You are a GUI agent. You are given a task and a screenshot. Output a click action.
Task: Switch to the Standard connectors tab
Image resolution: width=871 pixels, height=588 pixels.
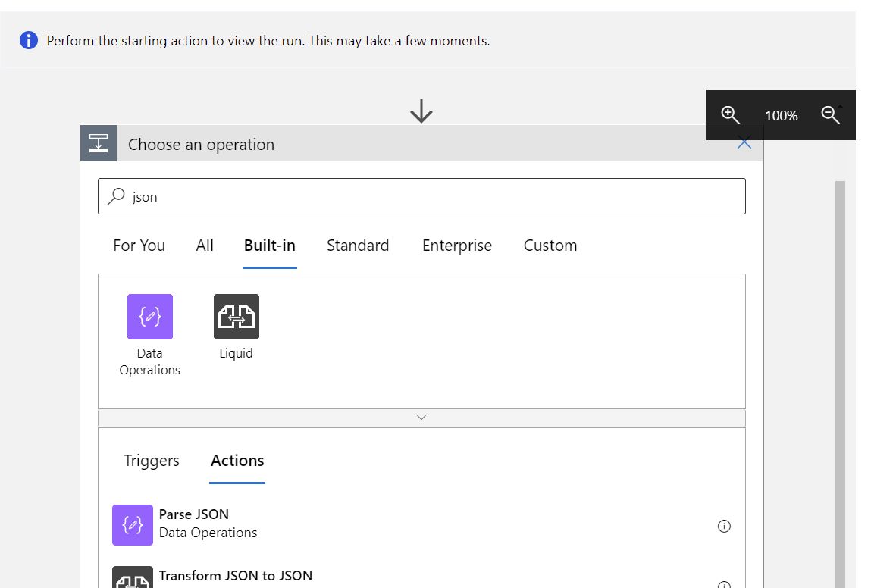pos(357,245)
